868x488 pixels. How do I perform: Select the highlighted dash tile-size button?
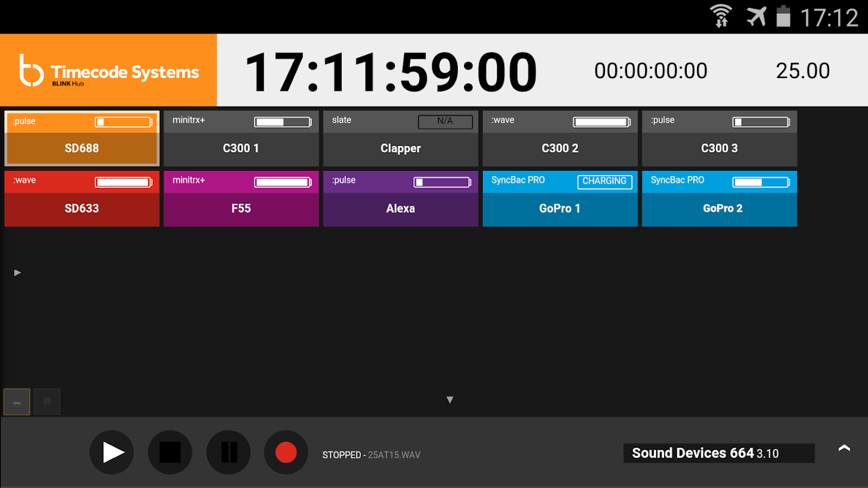click(x=17, y=402)
